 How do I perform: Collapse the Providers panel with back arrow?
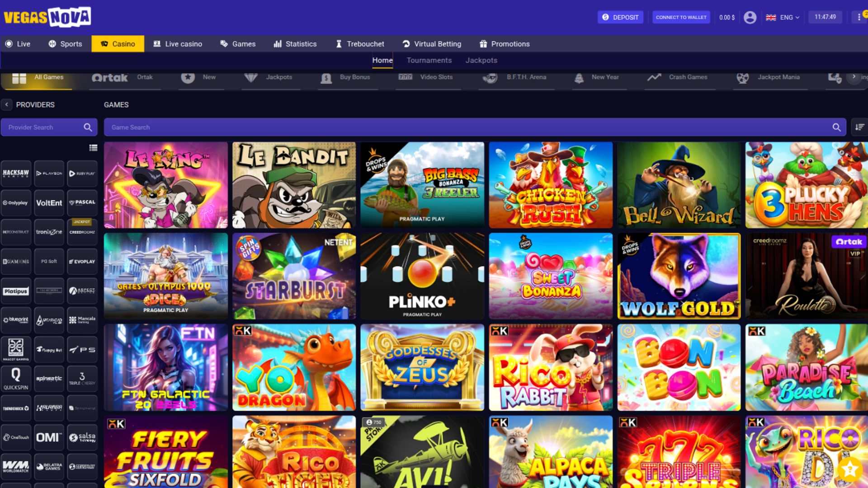point(7,104)
